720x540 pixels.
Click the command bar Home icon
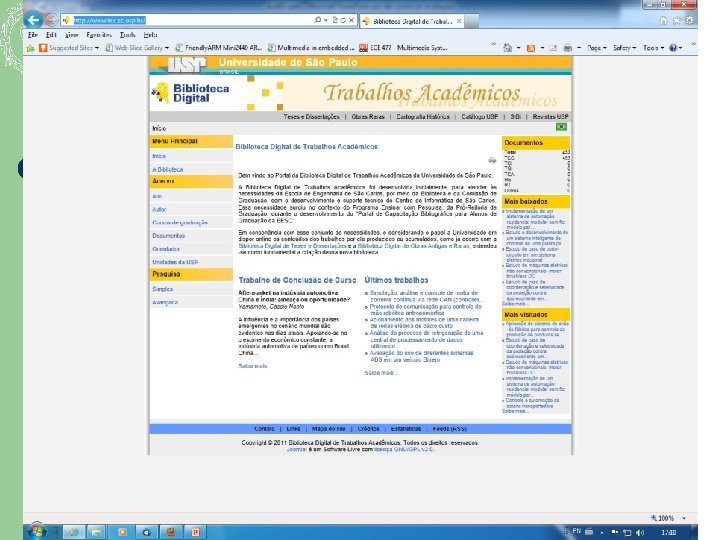click(507, 48)
